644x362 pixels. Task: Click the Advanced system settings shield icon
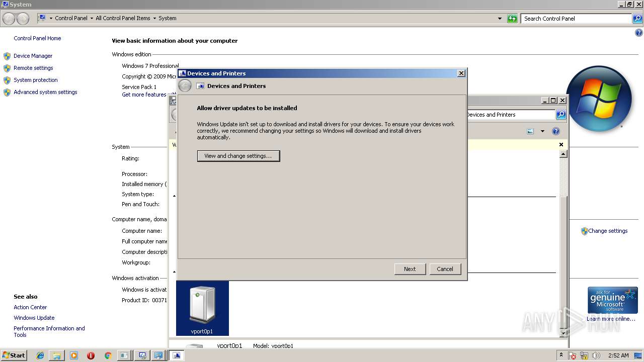7,92
